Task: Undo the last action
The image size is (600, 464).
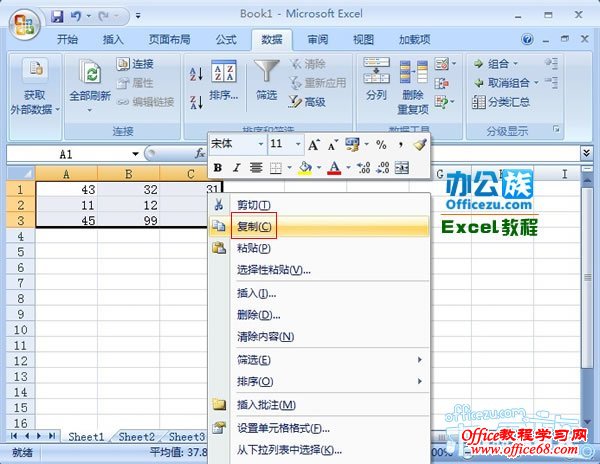Action: 76,16
